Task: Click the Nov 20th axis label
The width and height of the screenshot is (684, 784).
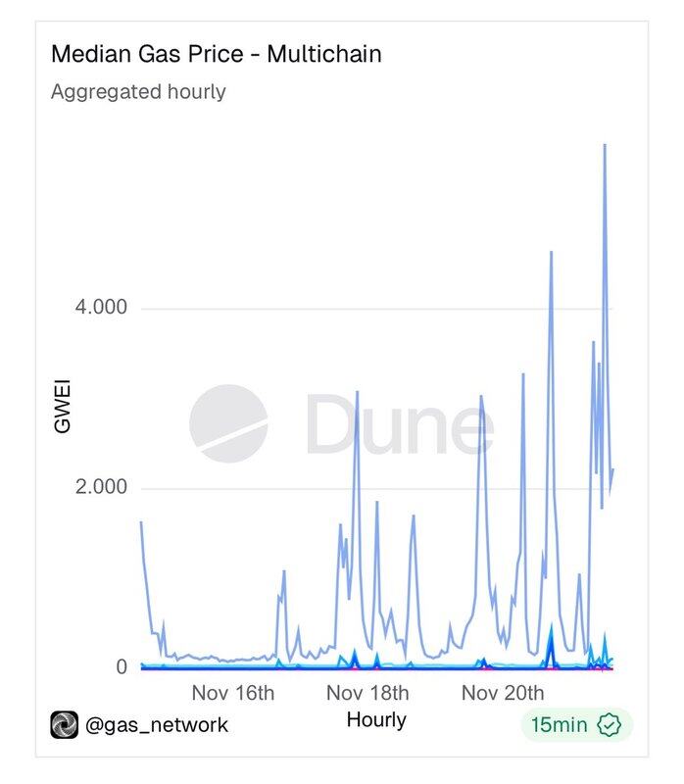Action: 503,693
